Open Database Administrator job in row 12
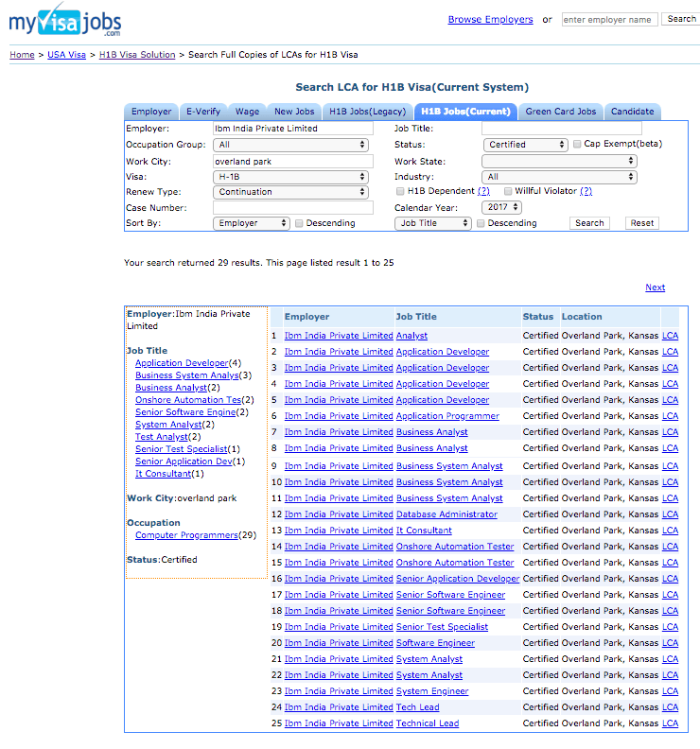 click(446, 514)
